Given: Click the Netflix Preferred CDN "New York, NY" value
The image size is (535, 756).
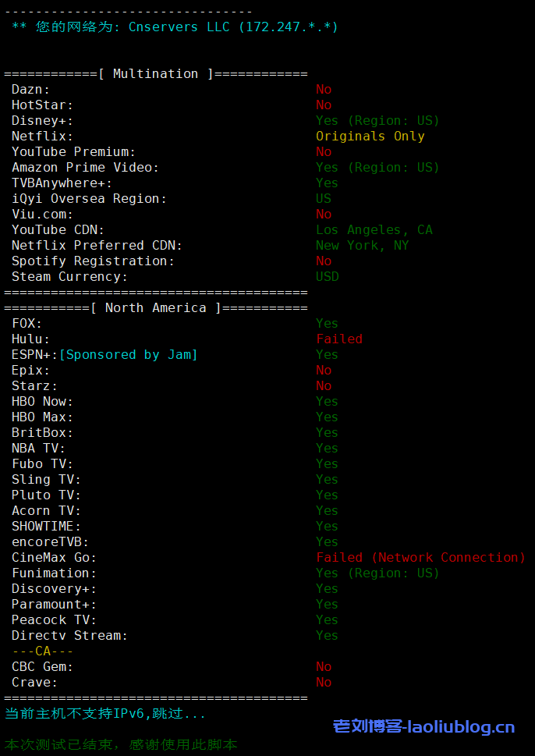Looking at the screenshot, I should (x=362, y=246).
